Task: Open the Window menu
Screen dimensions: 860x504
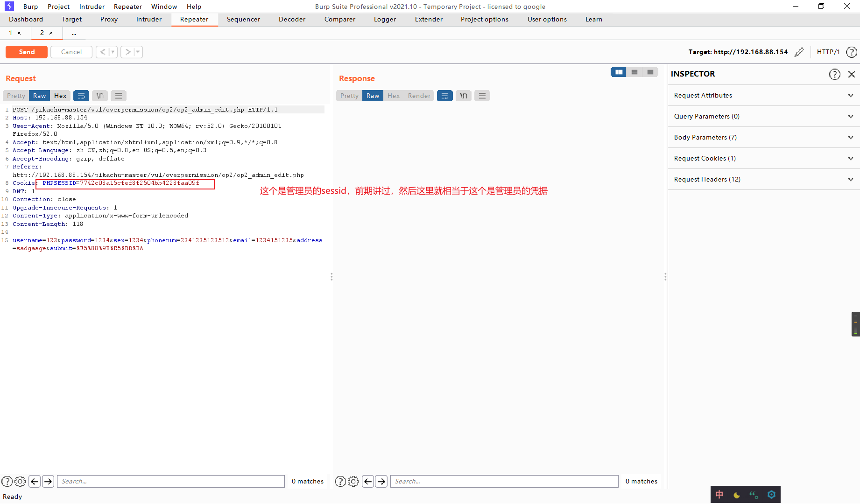Action: (x=164, y=7)
